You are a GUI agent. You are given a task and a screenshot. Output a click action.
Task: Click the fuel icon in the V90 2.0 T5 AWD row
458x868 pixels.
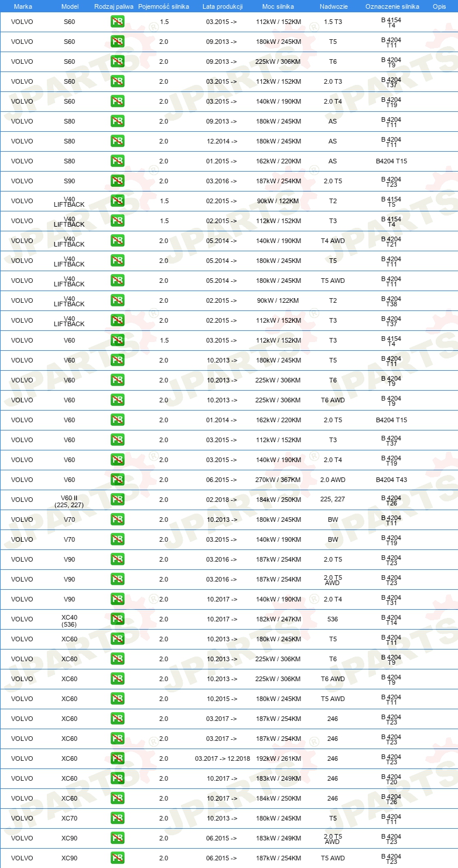pos(117,580)
